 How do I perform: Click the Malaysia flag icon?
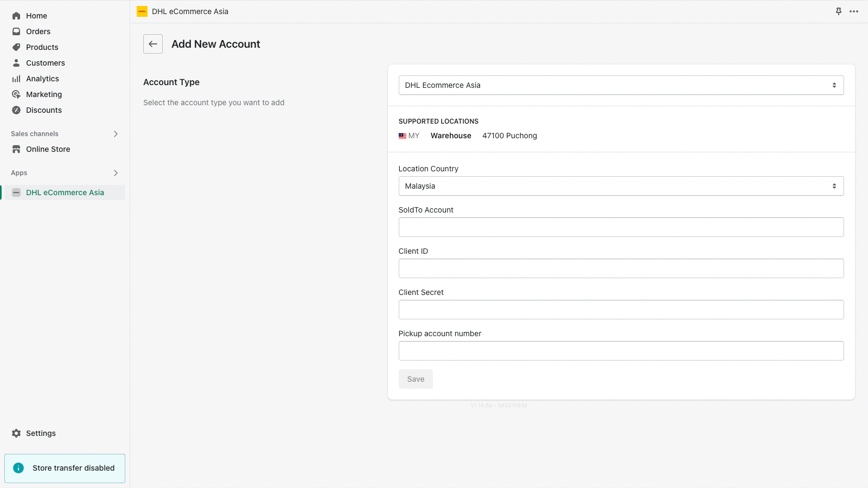[403, 136]
